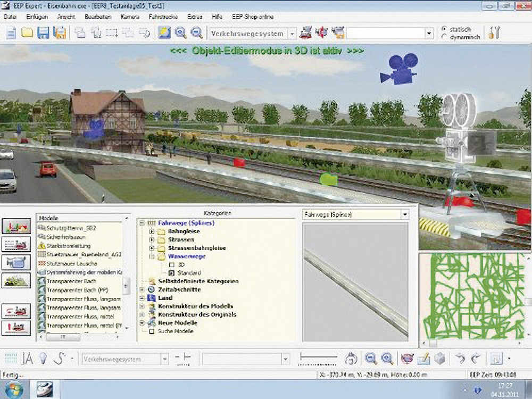Click the Windows Start button
Screen dimensions: 532x399
(x=14, y=388)
